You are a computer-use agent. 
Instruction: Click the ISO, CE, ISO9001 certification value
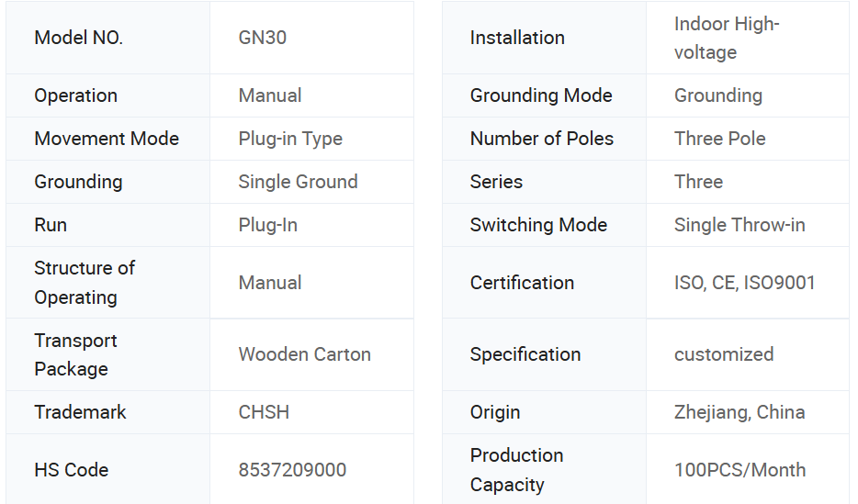744,283
